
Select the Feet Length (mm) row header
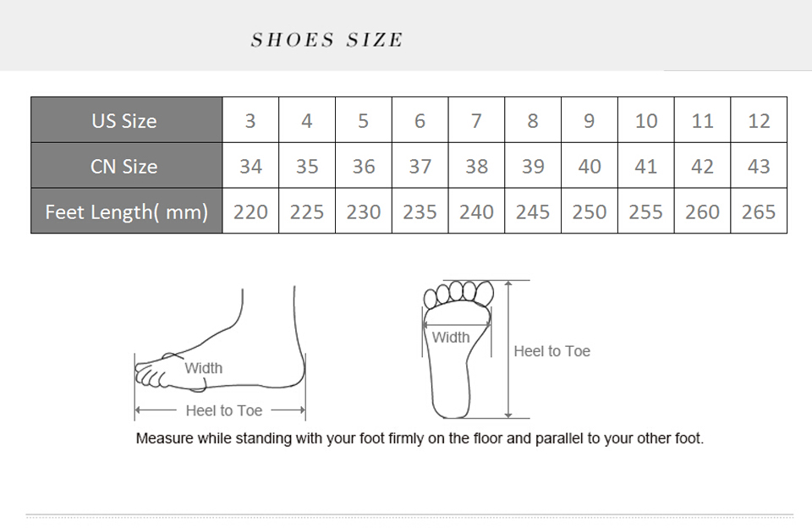[126, 212]
